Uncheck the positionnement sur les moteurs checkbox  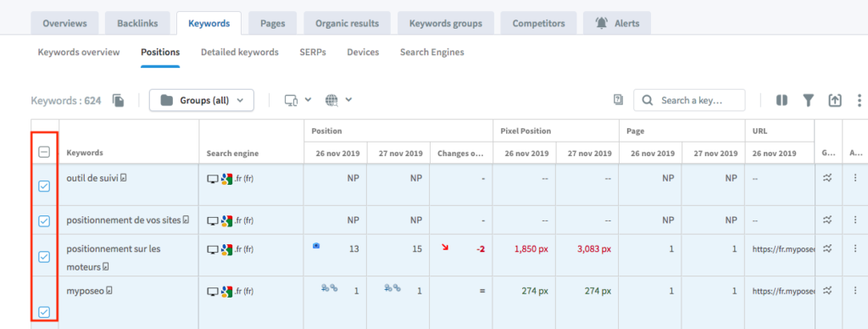click(x=44, y=256)
